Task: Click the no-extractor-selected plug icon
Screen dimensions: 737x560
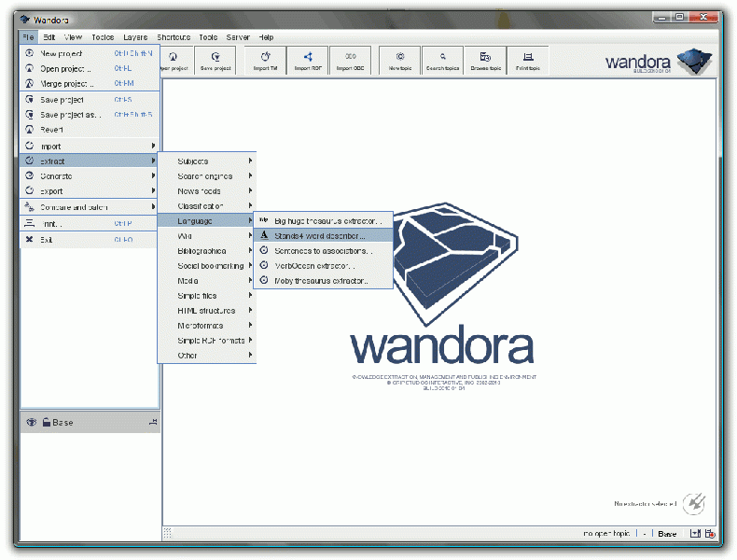Action: pyautogui.click(x=694, y=503)
